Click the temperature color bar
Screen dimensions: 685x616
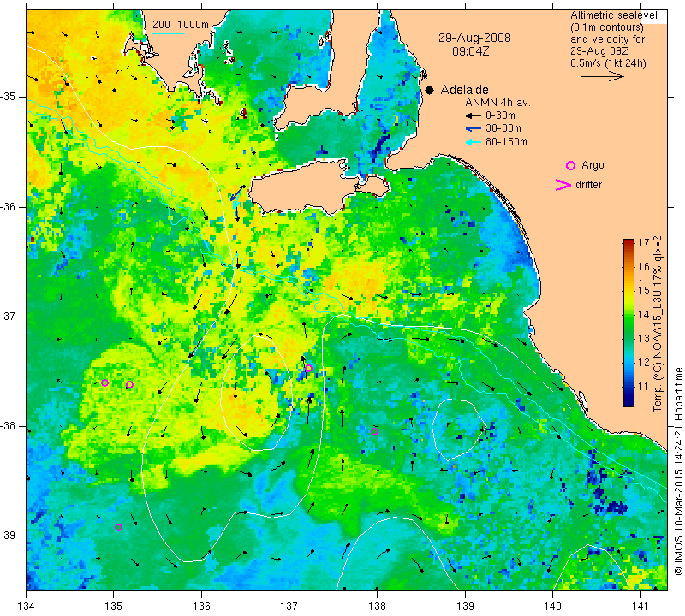tap(628, 323)
